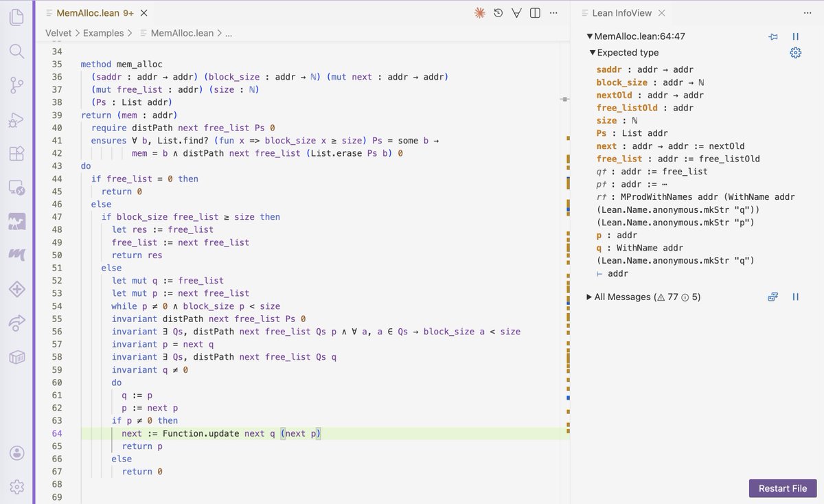Screen dimensions: 824x504
Task: Click line number 35 in the gutter
Action: (x=56, y=64)
